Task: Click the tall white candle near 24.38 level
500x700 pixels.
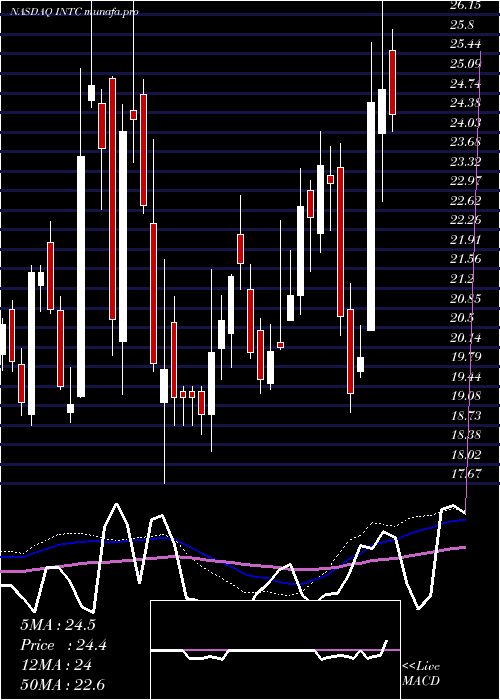Action: pos(371,217)
